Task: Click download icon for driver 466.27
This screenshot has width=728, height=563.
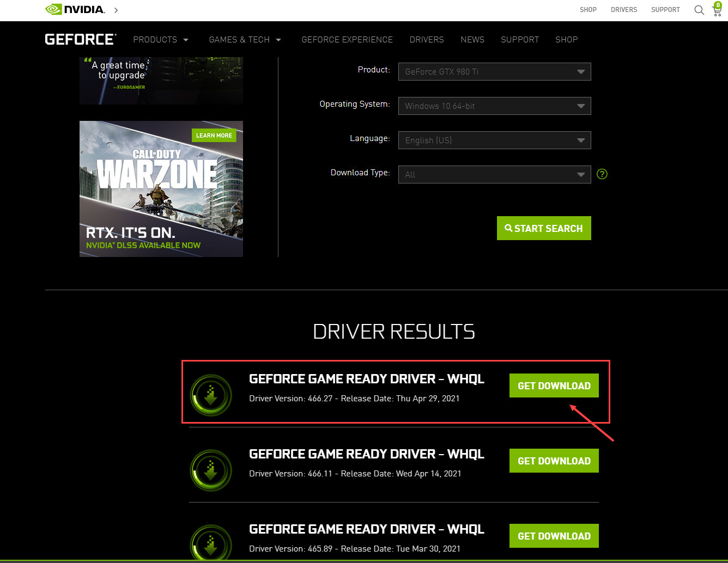Action: pyautogui.click(x=211, y=395)
